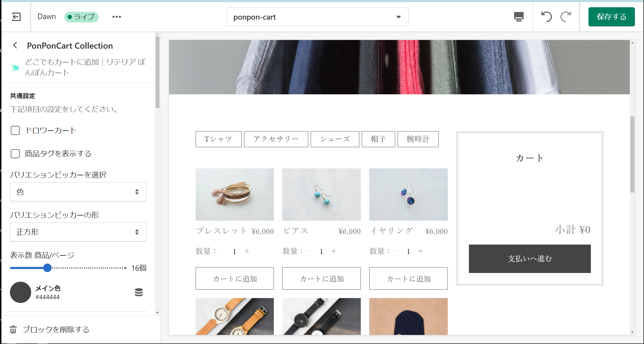Increase the ピアス quantity with plus
The width and height of the screenshot is (644, 344).
click(x=334, y=251)
